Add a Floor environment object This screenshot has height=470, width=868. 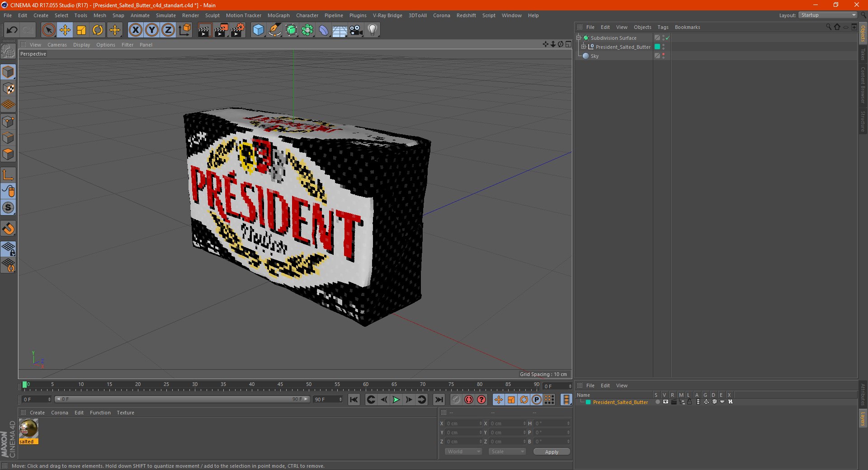click(x=340, y=30)
